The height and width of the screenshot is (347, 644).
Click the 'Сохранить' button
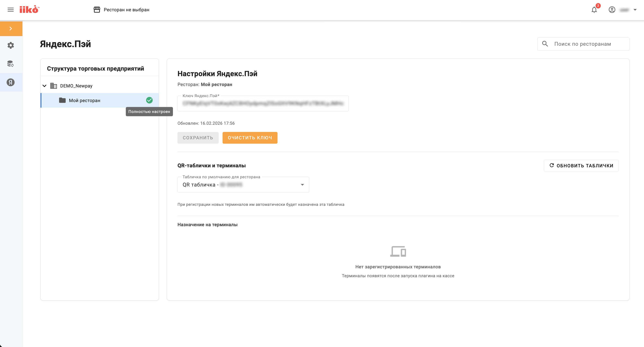tap(198, 138)
